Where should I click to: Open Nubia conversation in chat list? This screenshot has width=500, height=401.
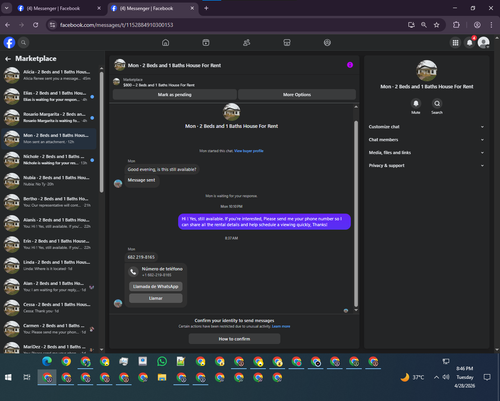pyautogui.click(x=49, y=181)
